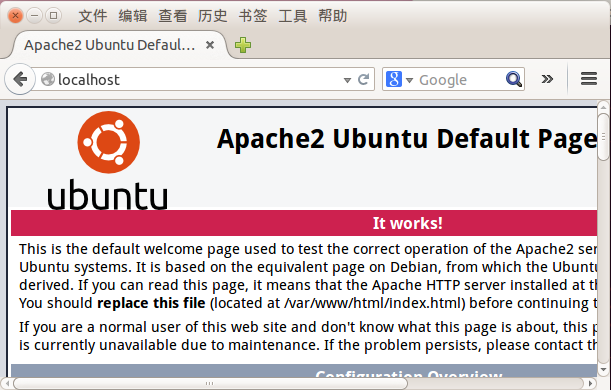Click the vertical scrollbar down arrow
The height and width of the screenshot is (390, 611).
603,370
